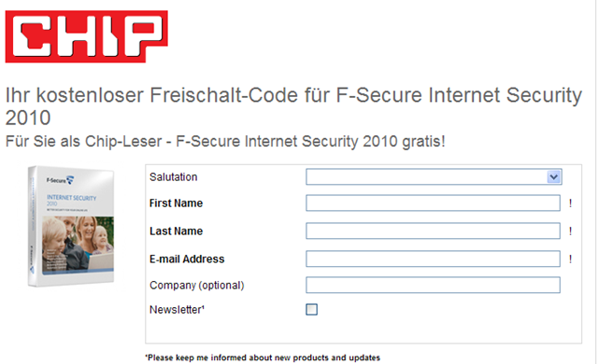Viewport: 598px width, 364px height.
Task: Click the required mark beside First Name
Action: click(x=570, y=203)
